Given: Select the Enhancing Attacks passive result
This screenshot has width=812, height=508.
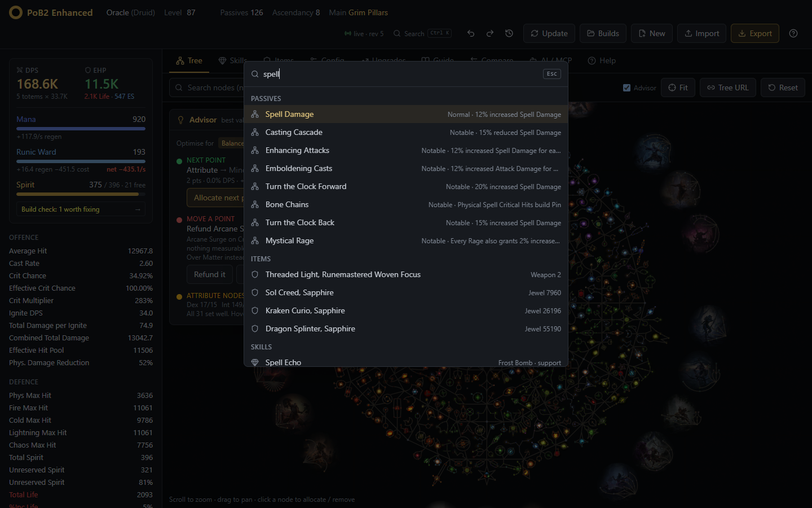Looking at the screenshot, I should 406,150.
